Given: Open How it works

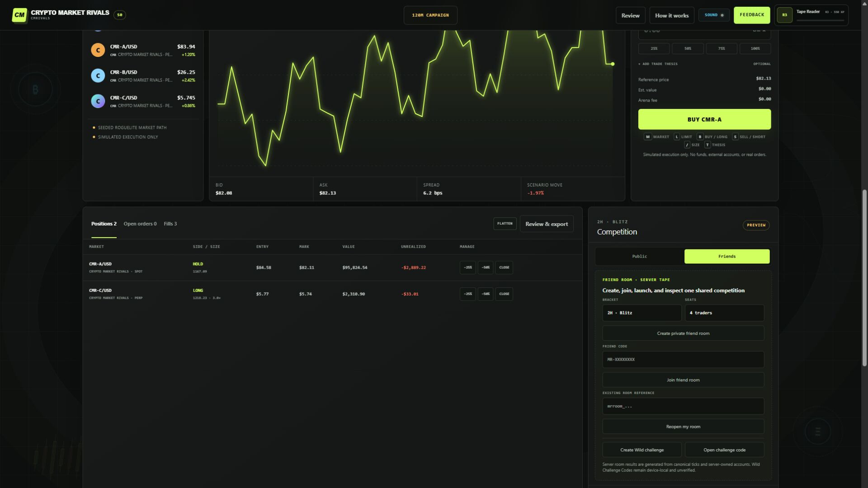Looking at the screenshot, I should coord(672,15).
